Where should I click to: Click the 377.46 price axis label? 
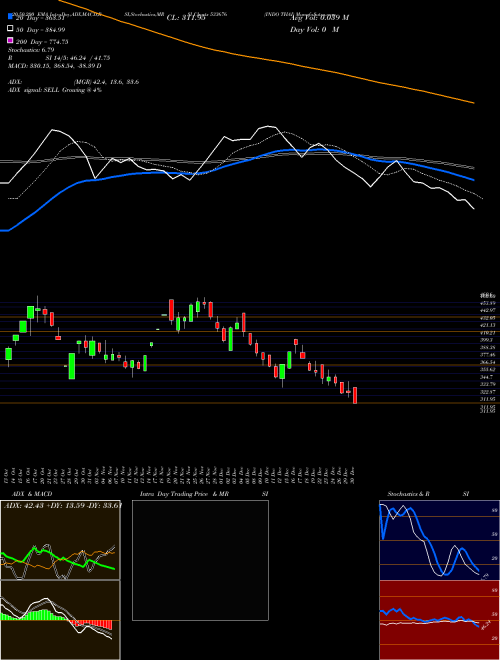click(x=488, y=355)
